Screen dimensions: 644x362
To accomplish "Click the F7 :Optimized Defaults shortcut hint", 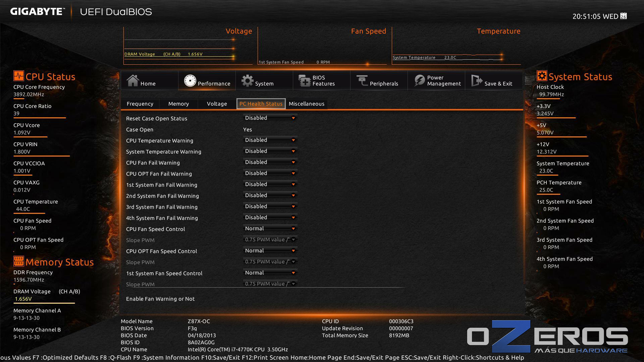I will pos(65,358).
